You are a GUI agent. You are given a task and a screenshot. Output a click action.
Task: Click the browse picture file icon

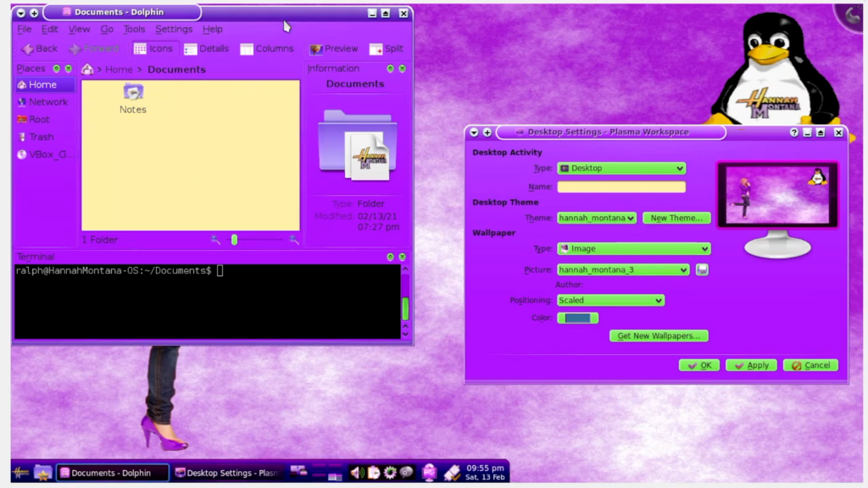click(702, 270)
